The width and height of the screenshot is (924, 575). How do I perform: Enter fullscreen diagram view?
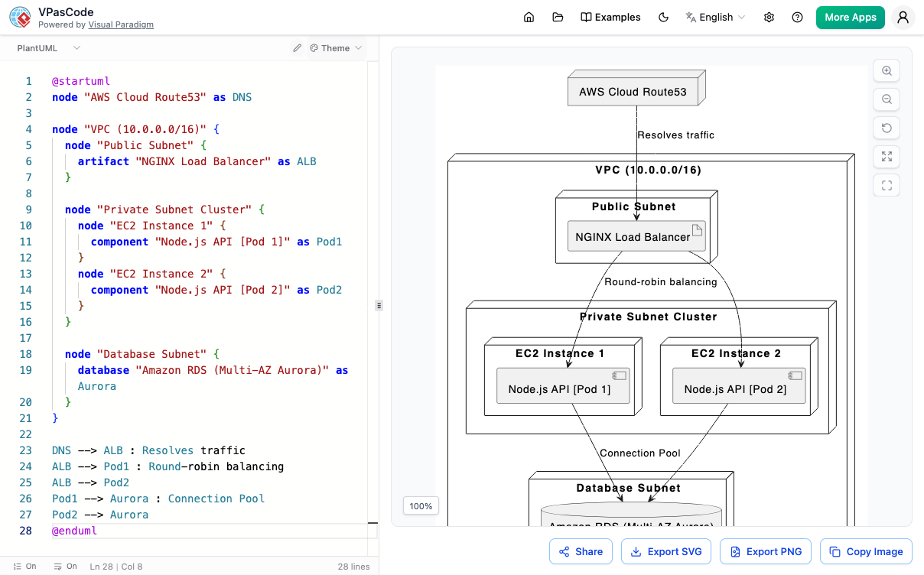pos(887,185)
